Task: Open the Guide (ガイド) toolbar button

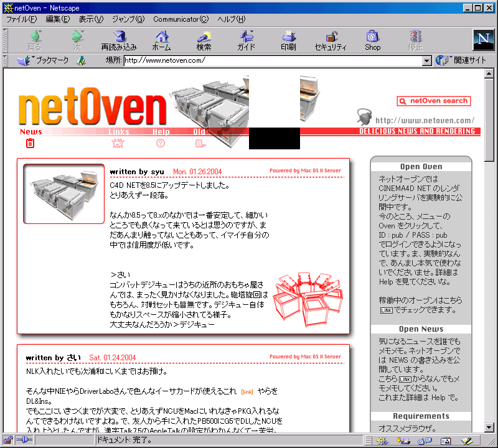Action: 246,40
